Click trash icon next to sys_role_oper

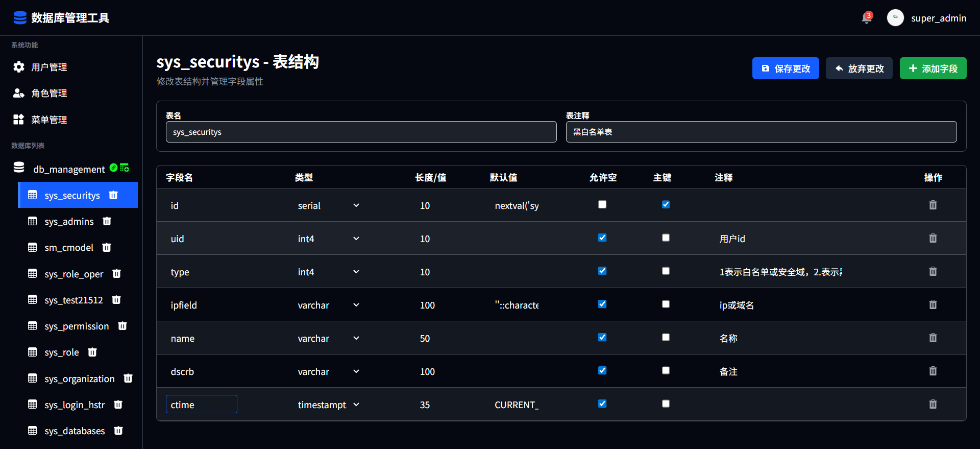click(x=116, y=274)
